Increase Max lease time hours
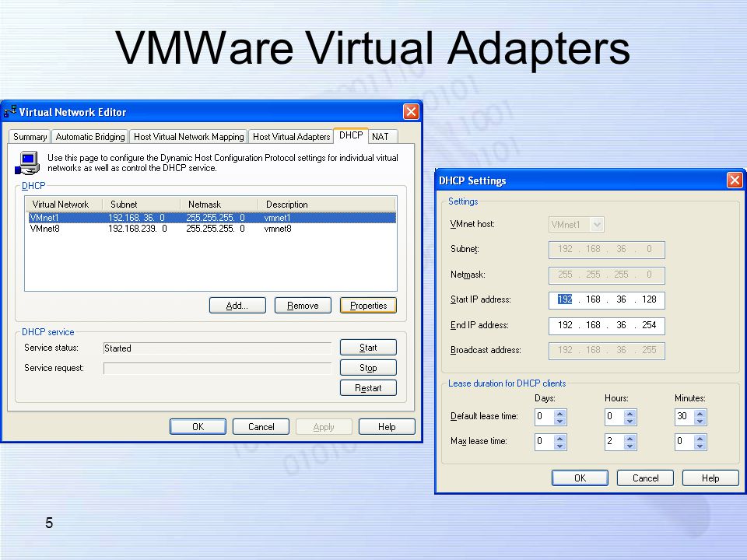 (630, 438)
